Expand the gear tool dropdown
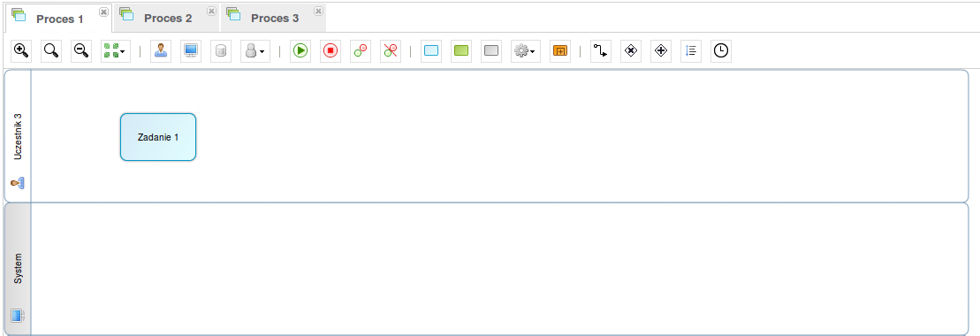This screenshot has width=980, height=336. click(526, 51)
